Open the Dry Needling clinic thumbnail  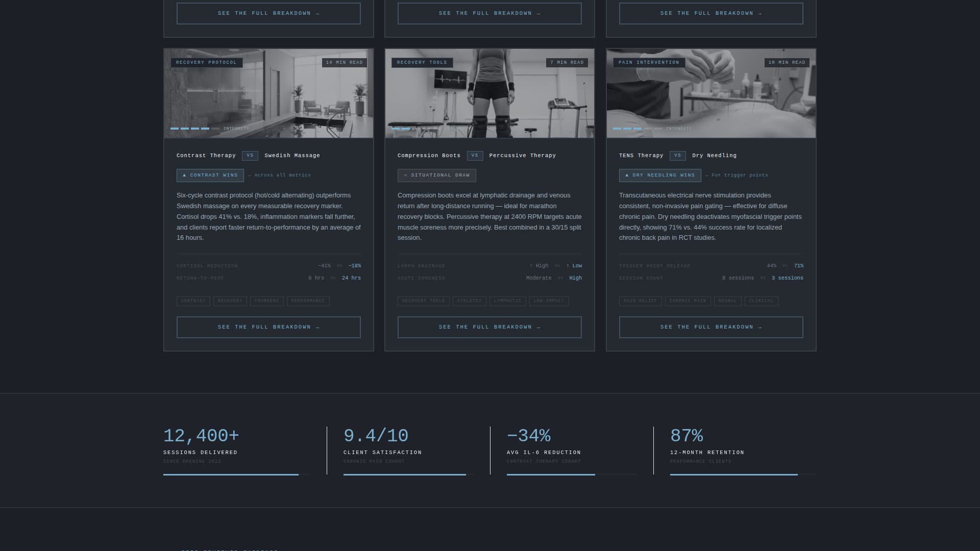[711, 93]
